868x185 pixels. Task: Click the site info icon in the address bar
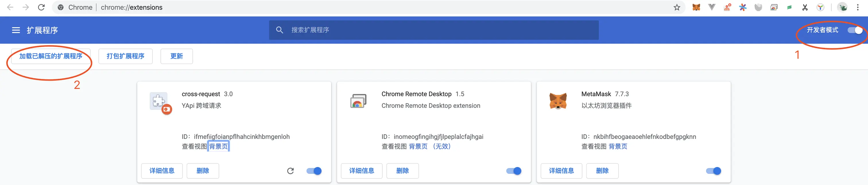(61, 7)
